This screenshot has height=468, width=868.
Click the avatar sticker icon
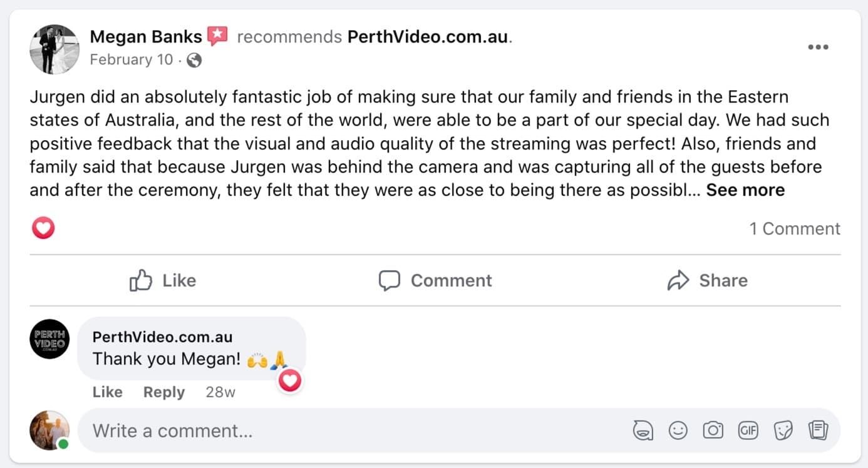643,430
